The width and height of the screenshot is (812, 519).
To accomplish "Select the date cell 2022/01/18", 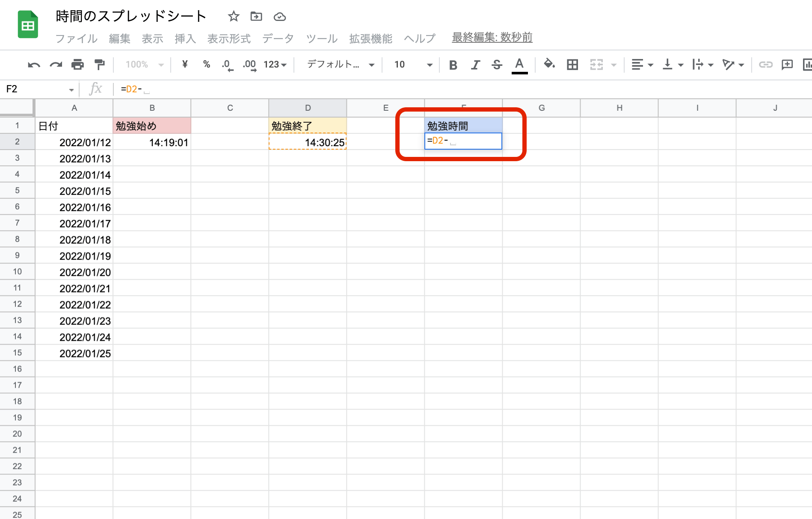I will [x=74, y=239].
